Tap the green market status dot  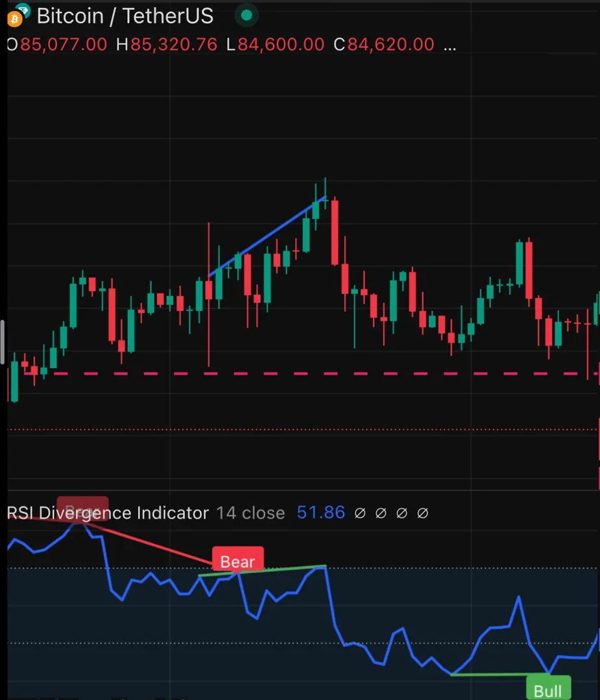pyautogui.click(x=246, y=16)
